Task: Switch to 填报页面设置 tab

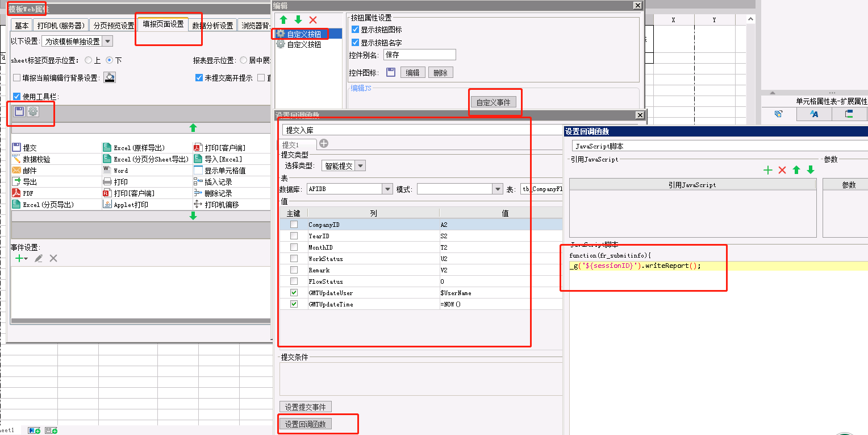Action: [x=163, y=24]
